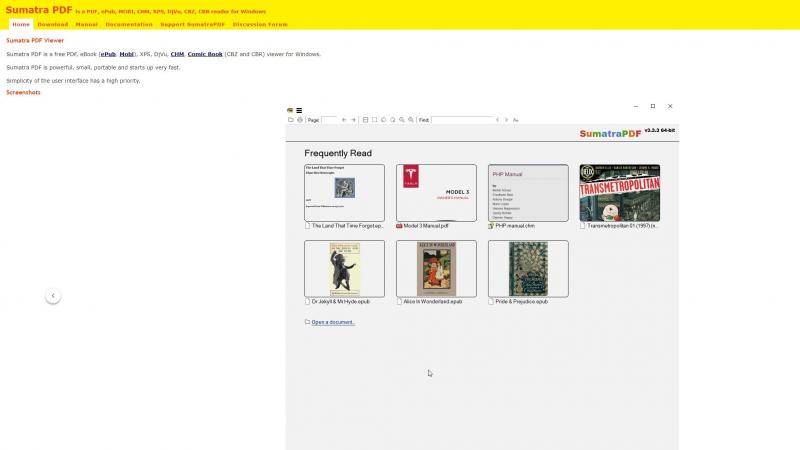Viewport: 800px width, 450px height.
Task: Click the Open a document link
Action: (333, 322)
